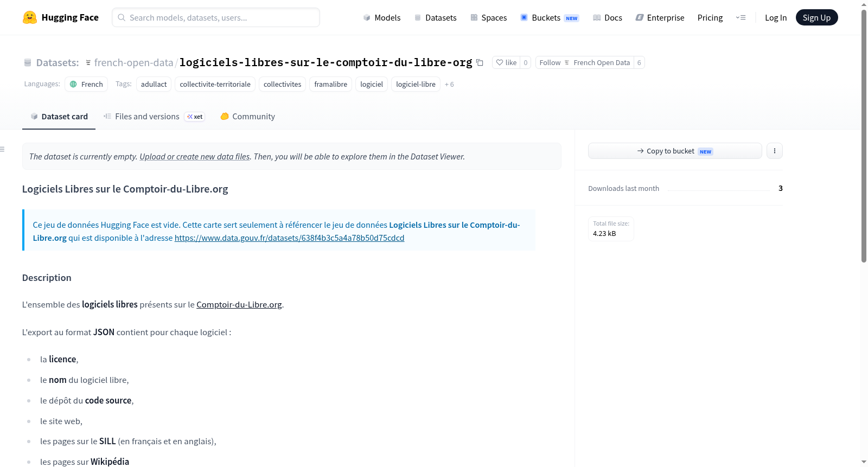The width and height of the screenshot is (868, 467).
Task: Click the NEW badge on Copy to bucket
Action: pyautogui.click(x=705, y=152)
